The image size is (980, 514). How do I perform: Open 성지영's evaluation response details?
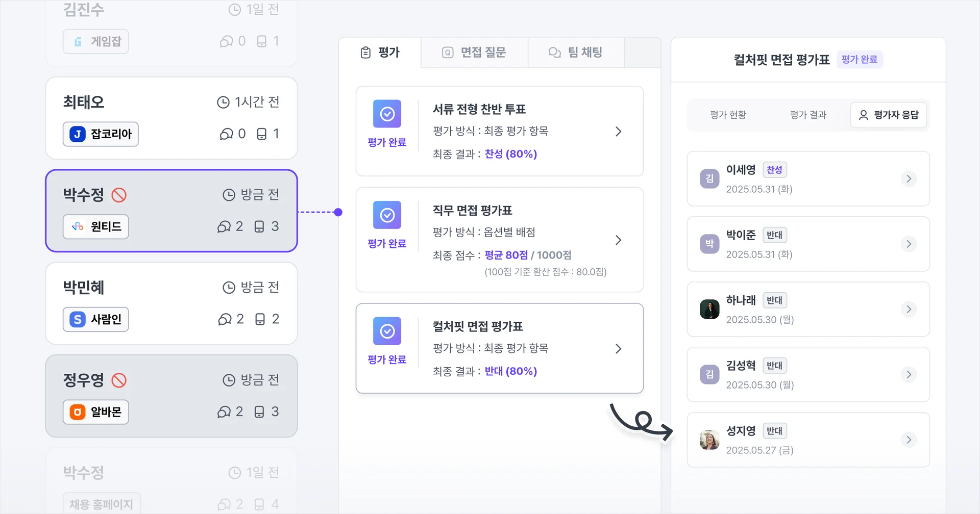909,440
